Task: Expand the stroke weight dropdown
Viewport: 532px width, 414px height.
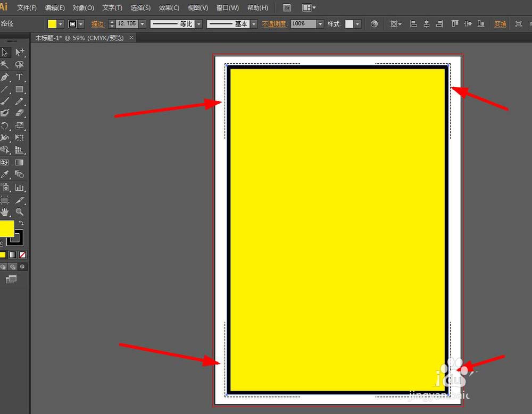Action: tap(143, 24)
